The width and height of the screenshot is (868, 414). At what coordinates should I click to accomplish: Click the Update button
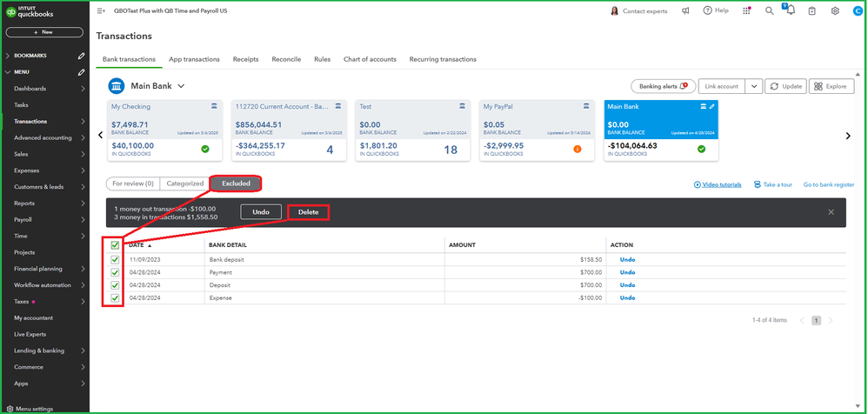[x=786, y=86]
